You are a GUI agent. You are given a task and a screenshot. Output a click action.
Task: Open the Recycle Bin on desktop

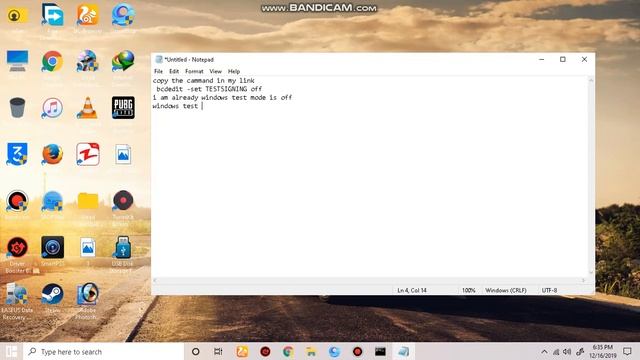point(17,108)
